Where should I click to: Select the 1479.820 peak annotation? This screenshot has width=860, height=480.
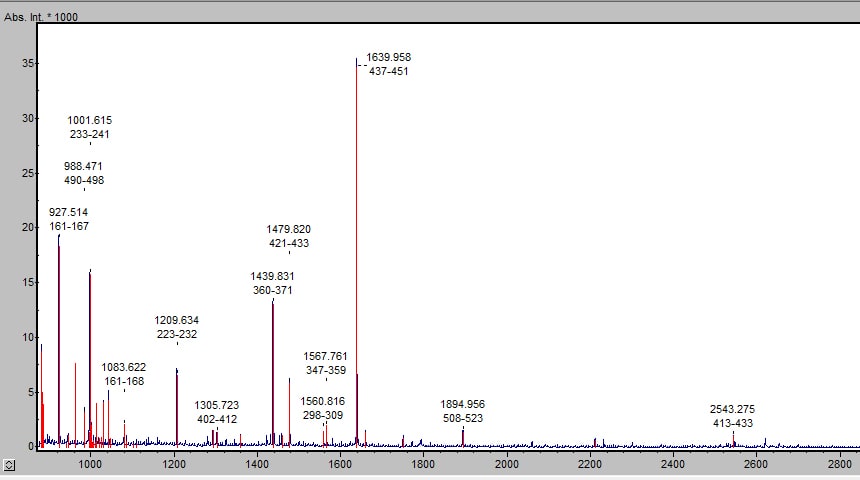(288, 229)
